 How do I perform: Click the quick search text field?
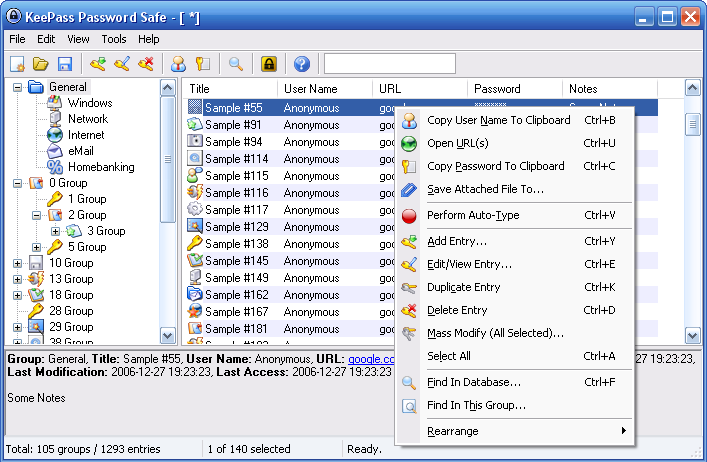coord(389,64)
